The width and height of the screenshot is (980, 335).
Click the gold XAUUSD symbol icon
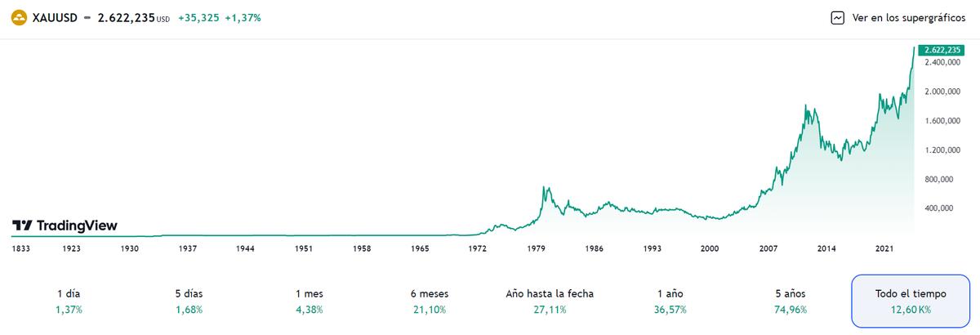(17, 17)
